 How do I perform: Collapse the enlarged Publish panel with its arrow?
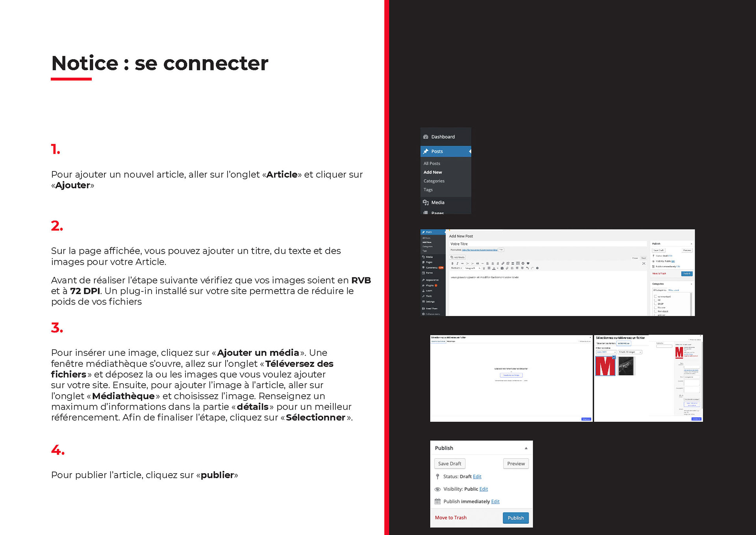point(526,448)
